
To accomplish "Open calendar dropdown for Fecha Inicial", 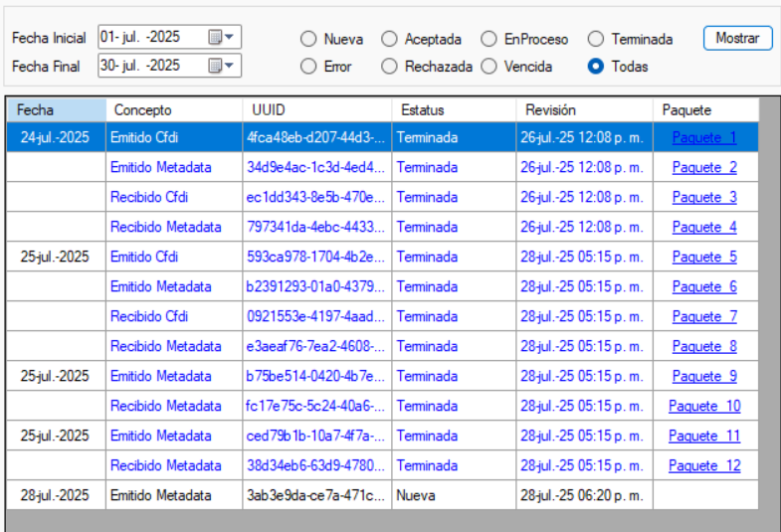I will pyautogui.click(x=222, y=37).
